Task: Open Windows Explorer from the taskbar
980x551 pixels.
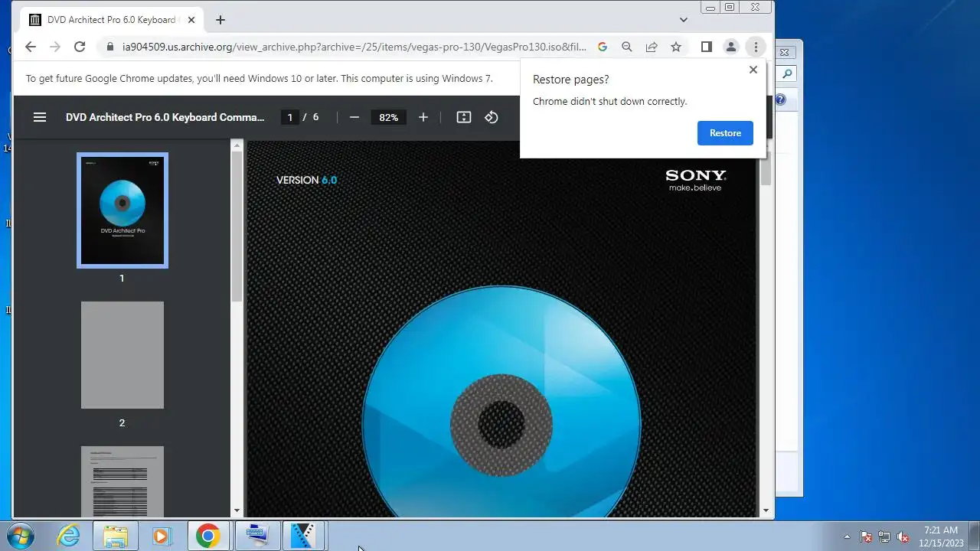Action: [x=116, y=536]
